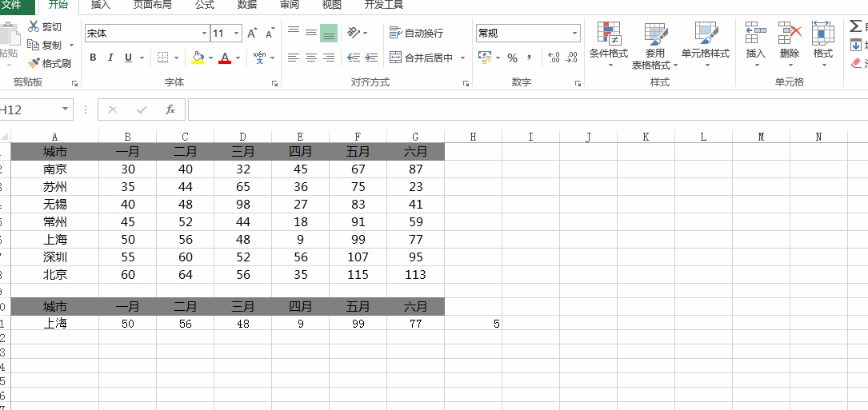This screenshot has width=868, height=410.
Task: Click the phonetic guide (wén) icon
Action: click(260, 58)
